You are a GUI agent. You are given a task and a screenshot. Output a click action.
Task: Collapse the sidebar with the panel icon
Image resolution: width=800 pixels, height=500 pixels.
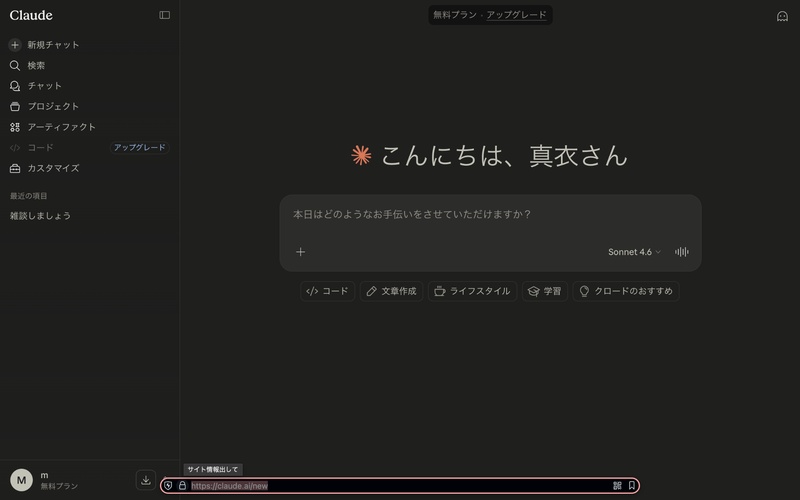pos(164,15)
